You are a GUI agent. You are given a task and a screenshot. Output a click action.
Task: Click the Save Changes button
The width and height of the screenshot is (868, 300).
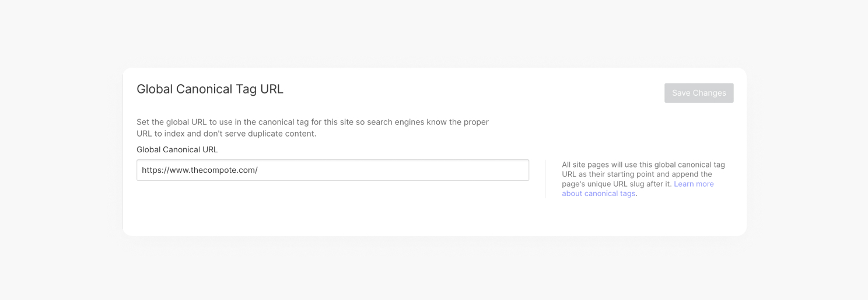(699, 93)
